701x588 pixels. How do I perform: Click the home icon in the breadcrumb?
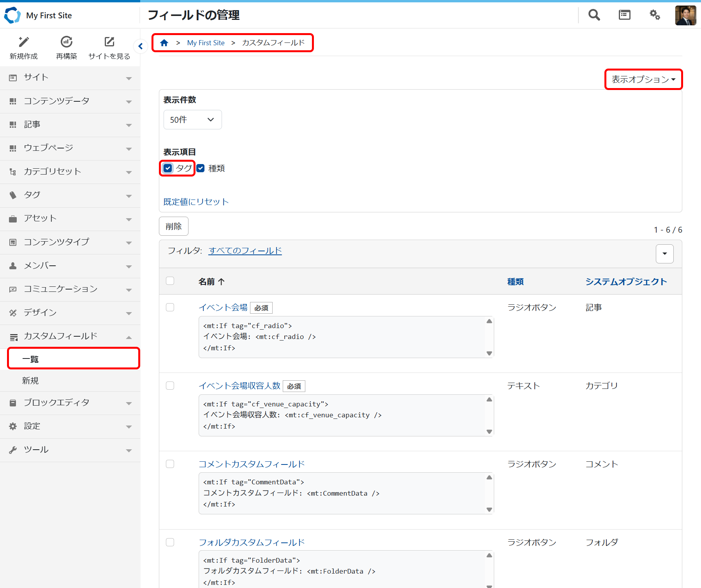[x=164, y=42]
